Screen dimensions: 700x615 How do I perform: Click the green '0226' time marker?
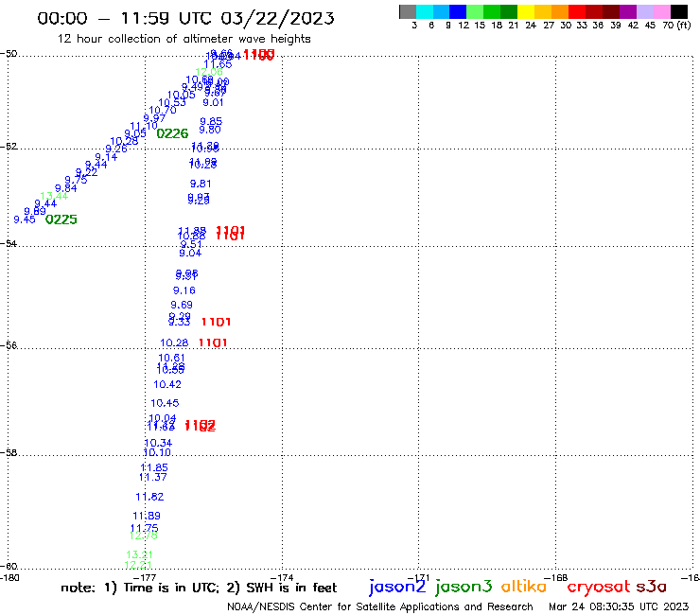point(172,133)
